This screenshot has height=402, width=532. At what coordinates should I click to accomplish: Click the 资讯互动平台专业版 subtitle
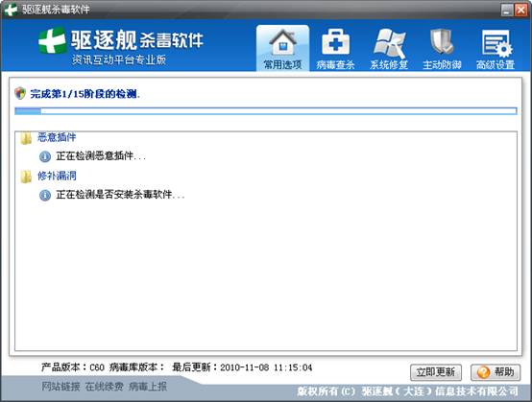tap(119, 59)
